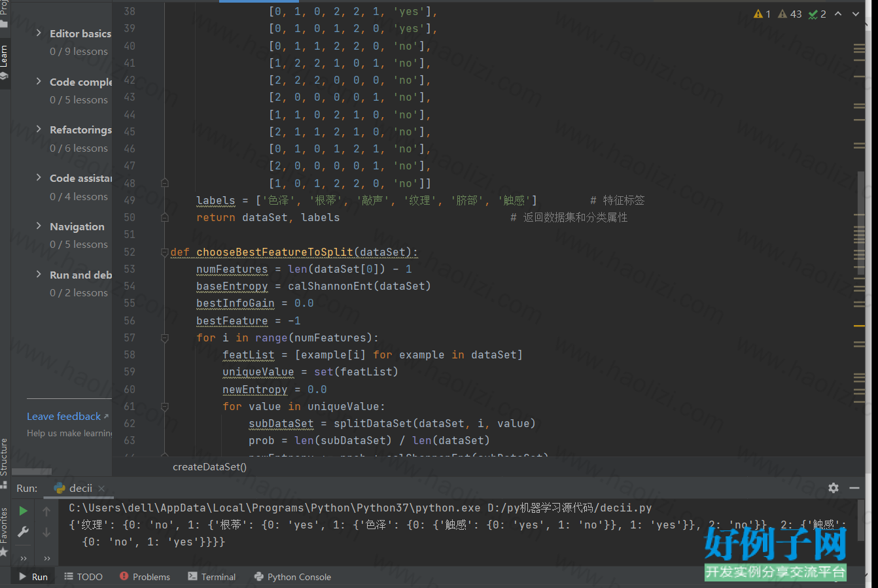The height and width of the screenshot is (588, 878).
Task: Expand the Refactorings lesson group
Action: (39, 129)
